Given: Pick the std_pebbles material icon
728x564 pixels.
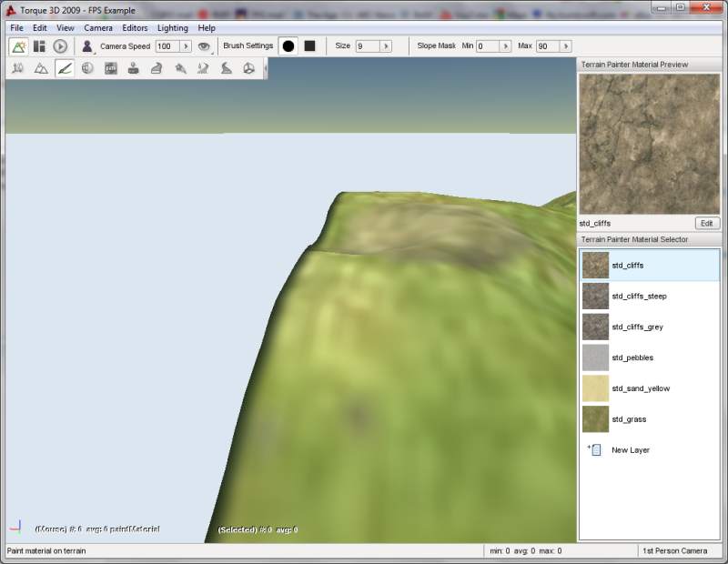Looking at the screenshot, I should 595,358.
